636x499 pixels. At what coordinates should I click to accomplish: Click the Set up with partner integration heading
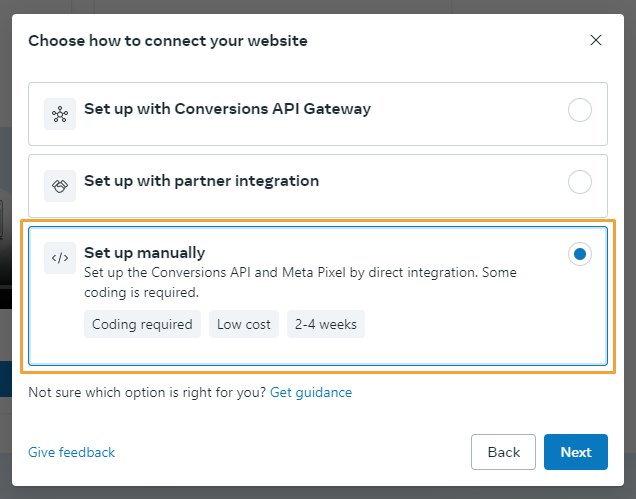(202, 181)
